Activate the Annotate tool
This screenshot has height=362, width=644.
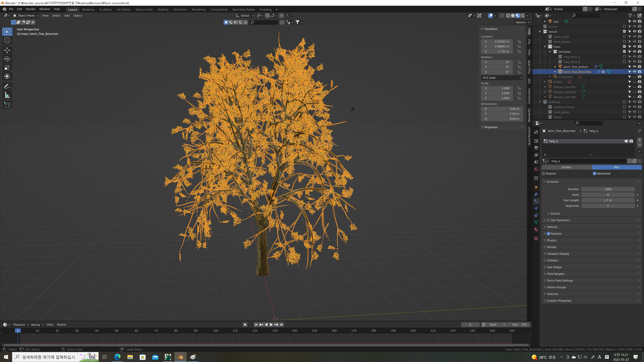pos(7,86)
